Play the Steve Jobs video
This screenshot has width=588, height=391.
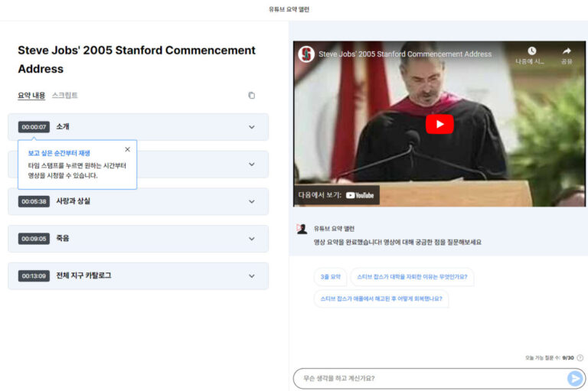tap(439, 124)
